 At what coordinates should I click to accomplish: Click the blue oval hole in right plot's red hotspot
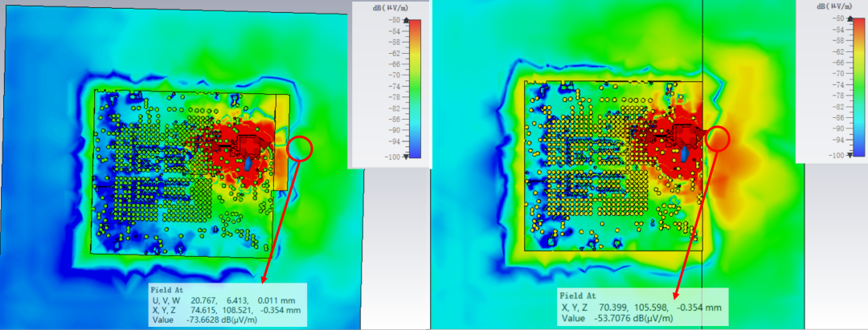pyautogui.click(x=683, y=156)
